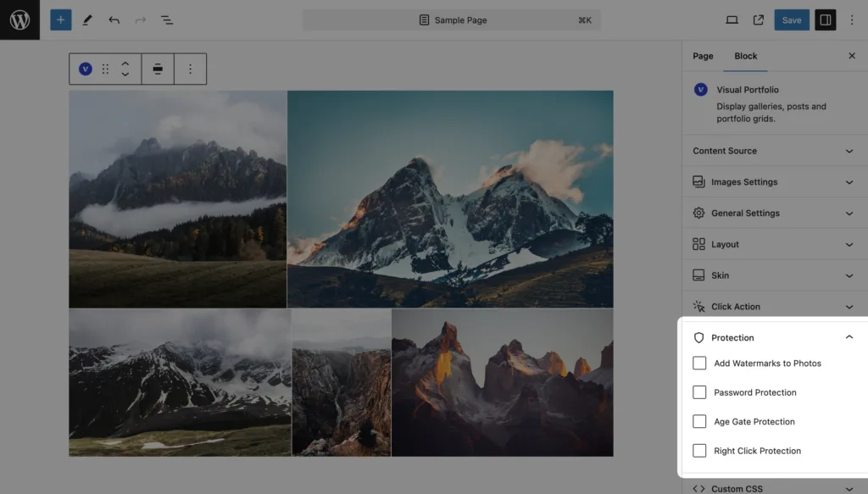
Task: Click the Layout heading text
Action: 726,244
